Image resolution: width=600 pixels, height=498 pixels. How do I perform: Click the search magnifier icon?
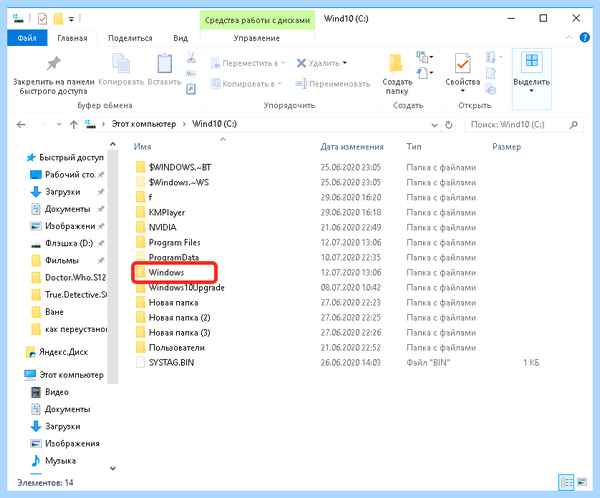pos(573,124)
